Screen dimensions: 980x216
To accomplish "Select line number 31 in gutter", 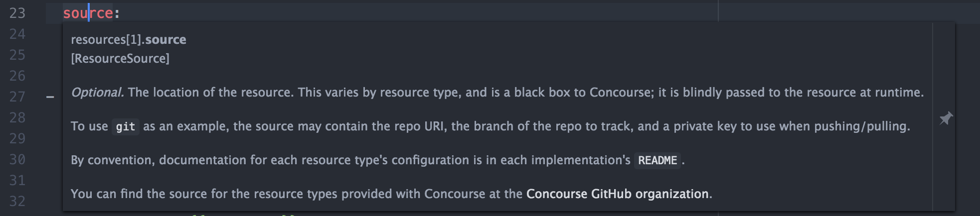I will 17,180.
